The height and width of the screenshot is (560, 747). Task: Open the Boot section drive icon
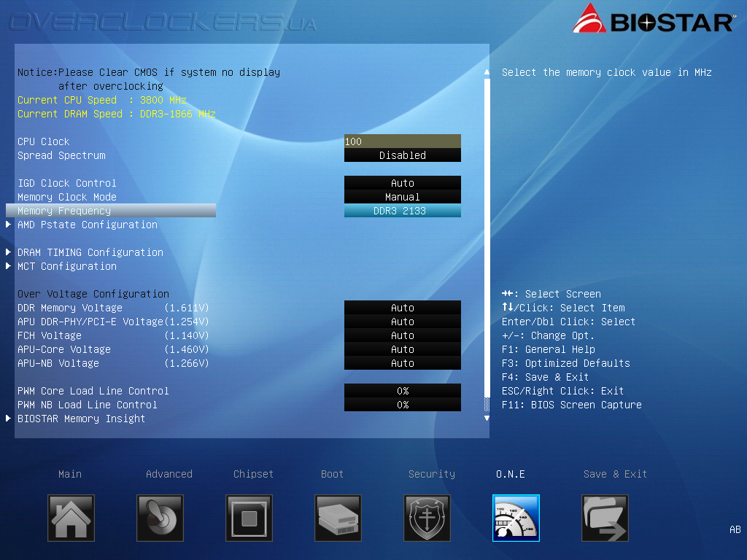(338, 518)
